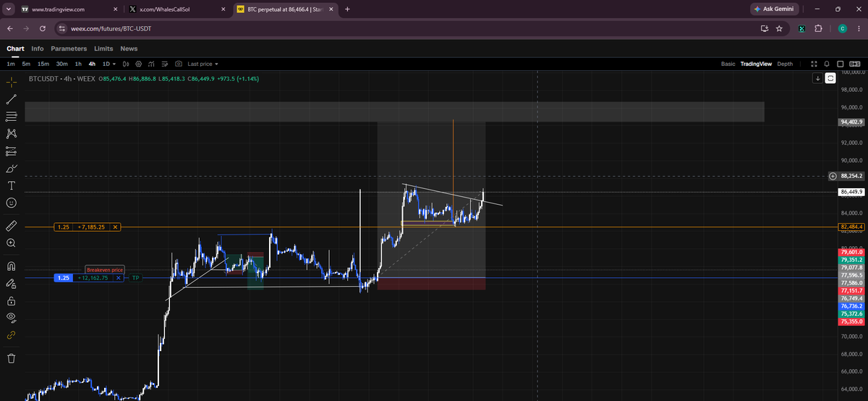
Task: Switch to the 1m timeframe
Action: pyautogui.click(x=10, y=64)
